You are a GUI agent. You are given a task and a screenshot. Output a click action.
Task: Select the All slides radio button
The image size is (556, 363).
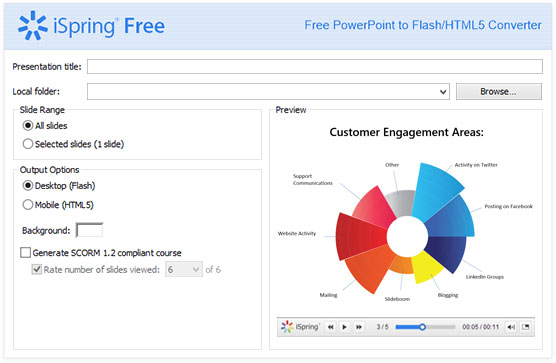(28, 125)
